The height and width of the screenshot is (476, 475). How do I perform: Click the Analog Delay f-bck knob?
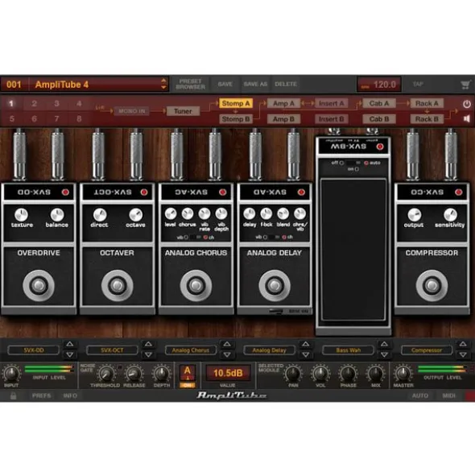point(266,213)
